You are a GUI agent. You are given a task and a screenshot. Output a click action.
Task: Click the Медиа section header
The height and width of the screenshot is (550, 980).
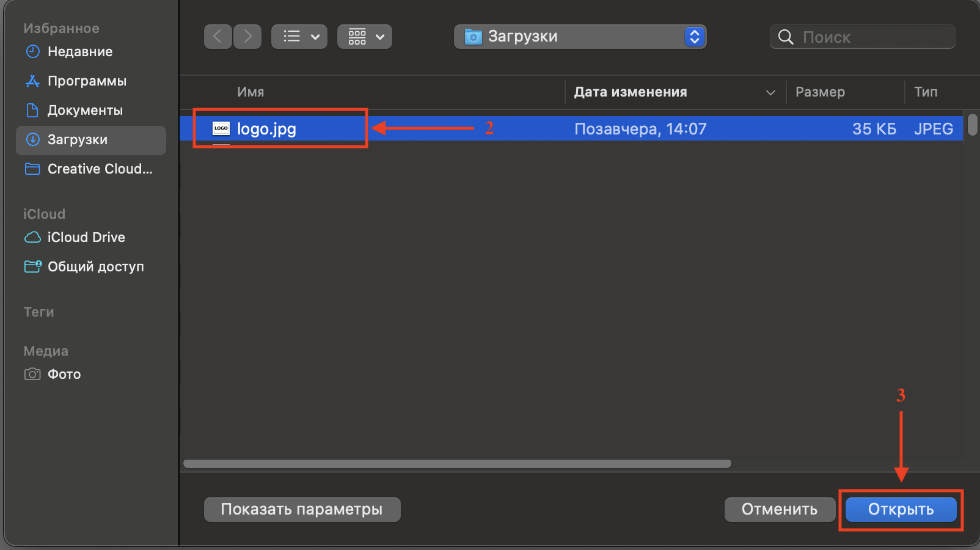[x=46, y=351]
